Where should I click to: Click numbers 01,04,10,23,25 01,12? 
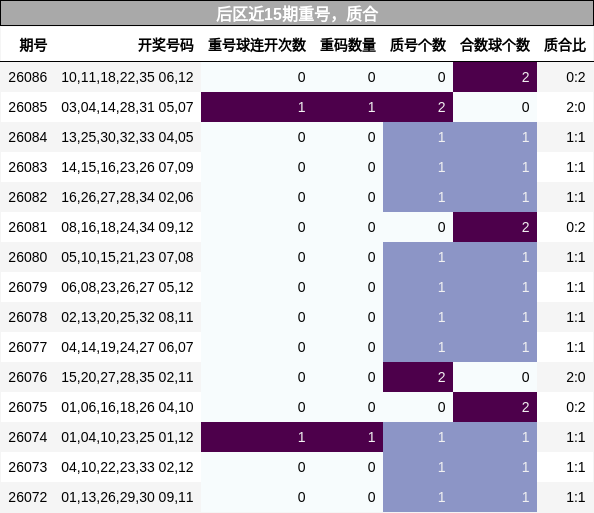pyautogui.click(x=127, y=437)
